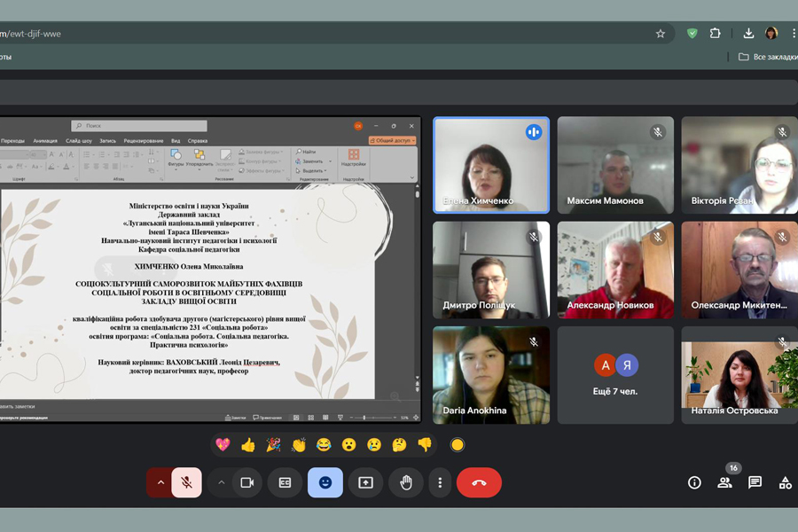Open the All bookmarks folder
Screen dimensions: 798x532
[x=768, y=57]
